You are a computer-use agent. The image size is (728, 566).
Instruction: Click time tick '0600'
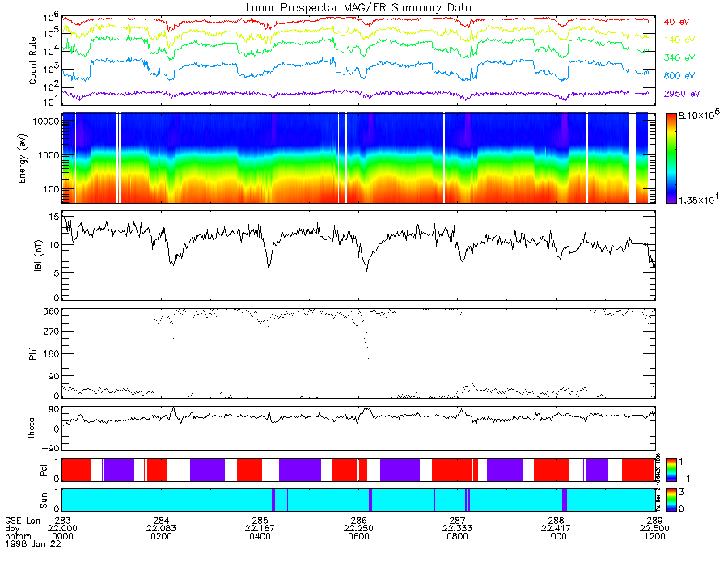coord(358,536)
